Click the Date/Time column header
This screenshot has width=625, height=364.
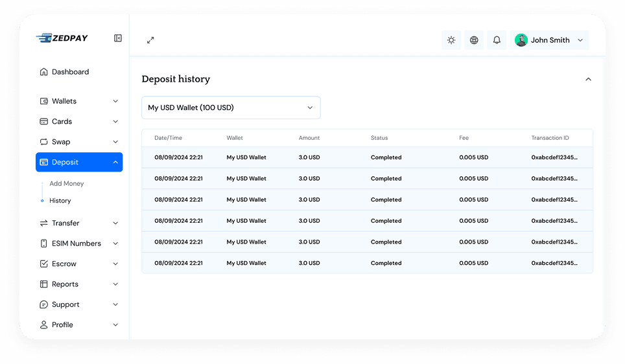pyautogui.click(x=168, y=138)
